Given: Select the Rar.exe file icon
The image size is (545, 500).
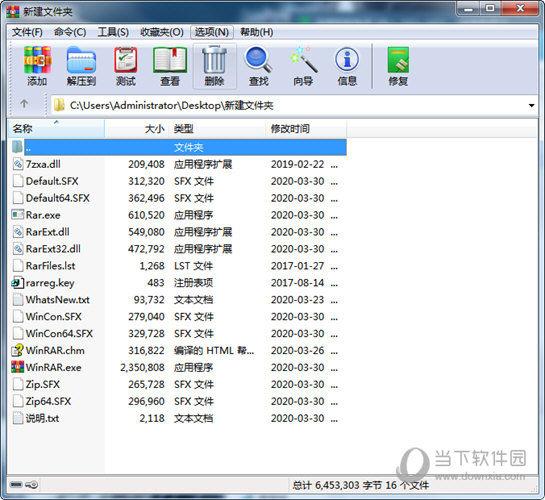Looking at the screenshot, I should point(18,215).
